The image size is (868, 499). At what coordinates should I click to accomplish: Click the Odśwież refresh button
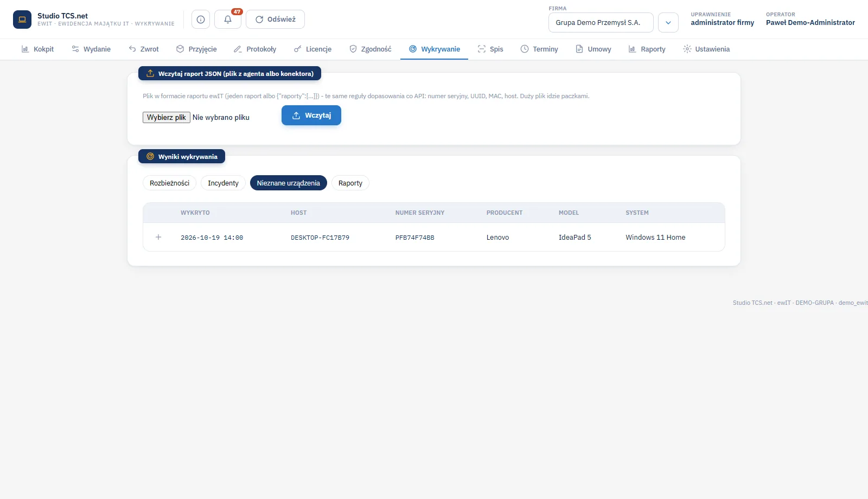coord(275,20)
